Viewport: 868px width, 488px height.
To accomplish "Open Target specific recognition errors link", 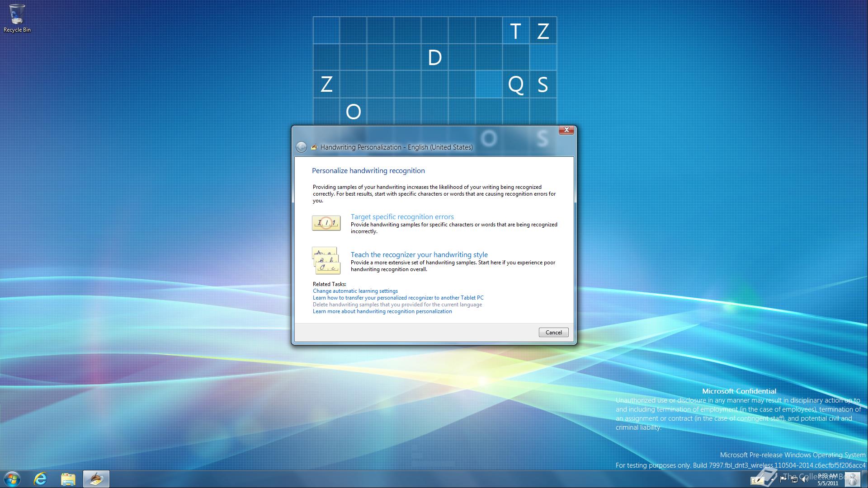I will [x=402, y=216].
